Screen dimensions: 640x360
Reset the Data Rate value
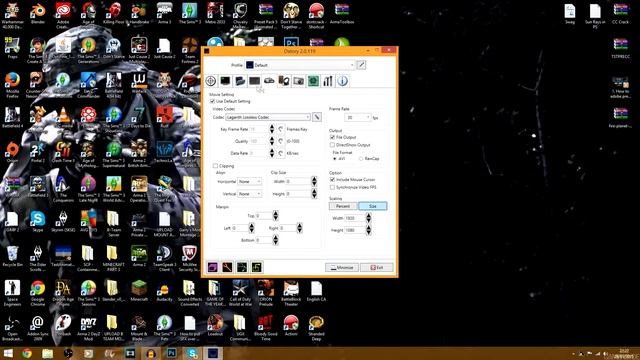(281, 153)
